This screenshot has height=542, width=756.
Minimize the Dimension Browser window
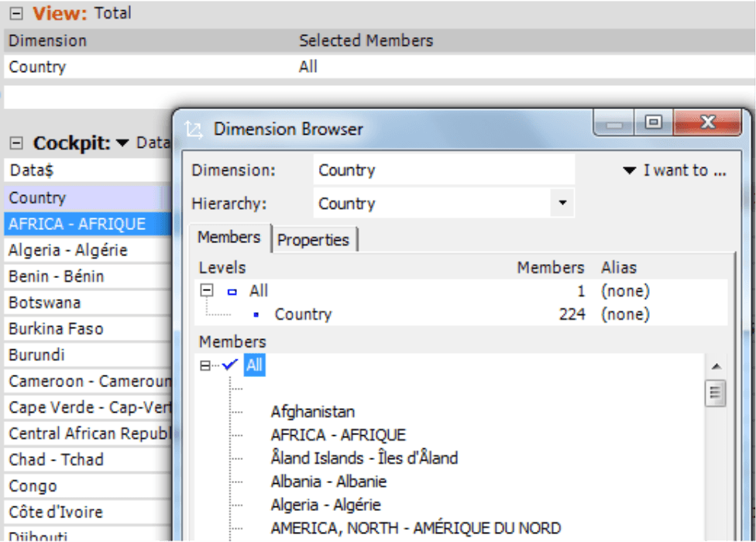(x=613, y=123)
